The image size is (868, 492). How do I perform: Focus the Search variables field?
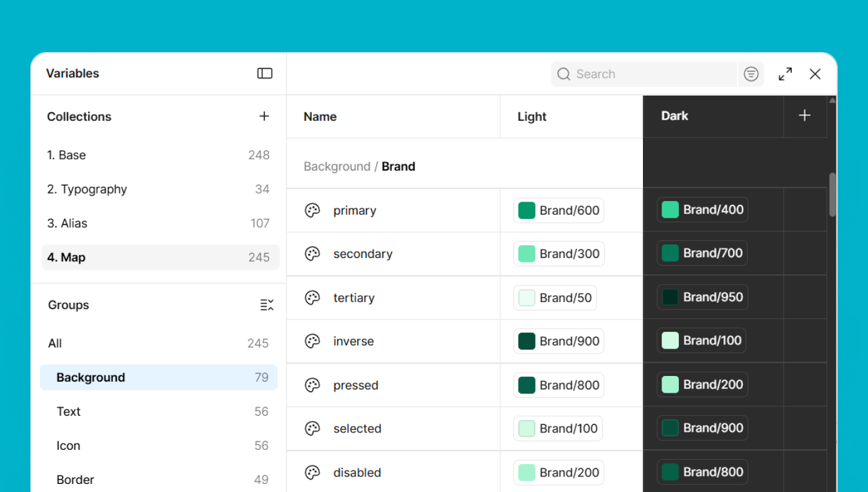[644, 74]
